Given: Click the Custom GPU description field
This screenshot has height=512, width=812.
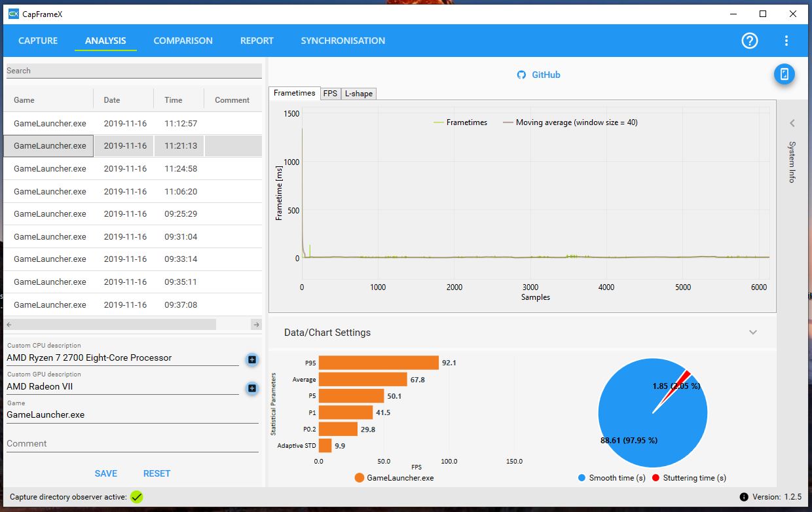Looking at the screenshot, I should (122, 387).
